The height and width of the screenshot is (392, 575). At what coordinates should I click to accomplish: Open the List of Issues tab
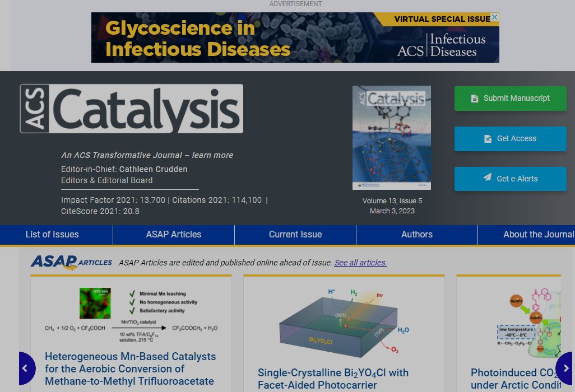52,235
